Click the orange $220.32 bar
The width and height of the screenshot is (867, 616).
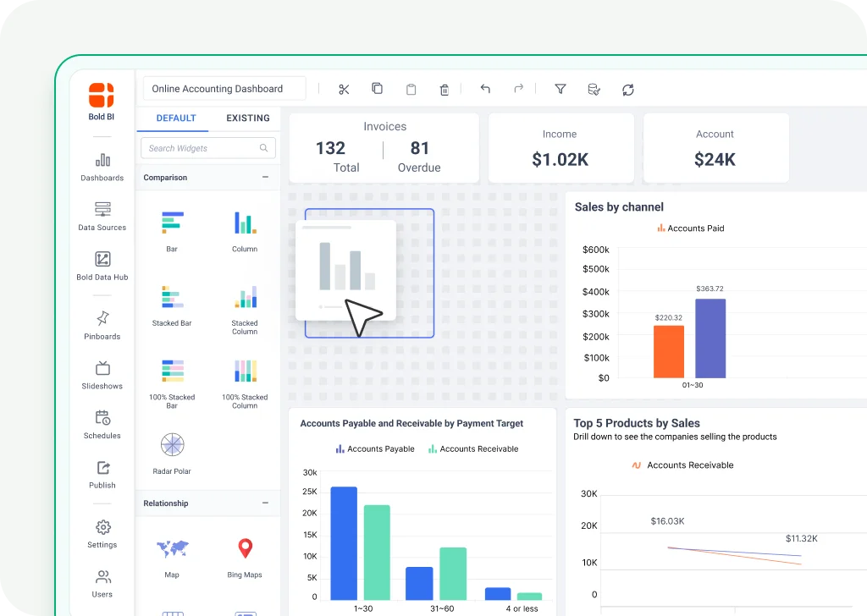[x=669, y=351]
